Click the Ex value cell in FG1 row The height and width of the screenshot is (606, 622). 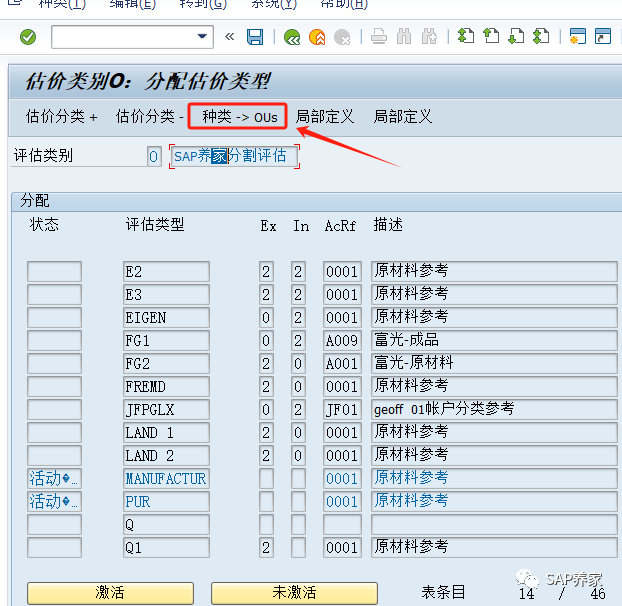(x=266, y=341)
